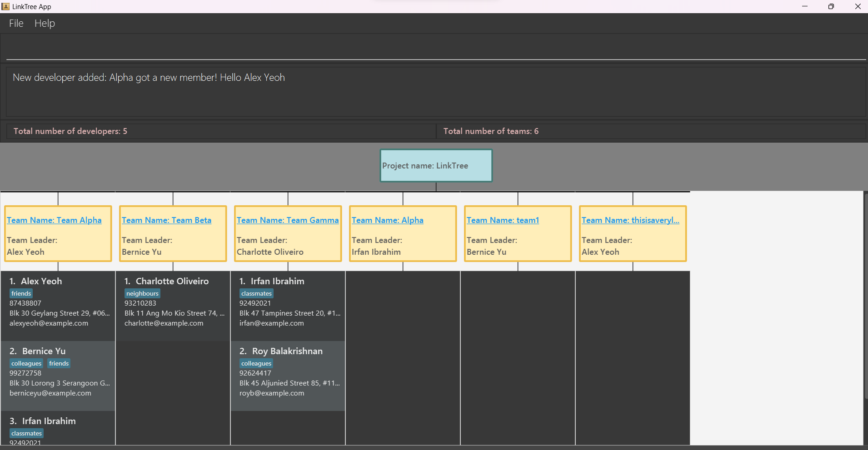The image size is (868, 450).
Task: Click address Blk 45 Aljunied Street 85
Action: click(x=289, y=383)
